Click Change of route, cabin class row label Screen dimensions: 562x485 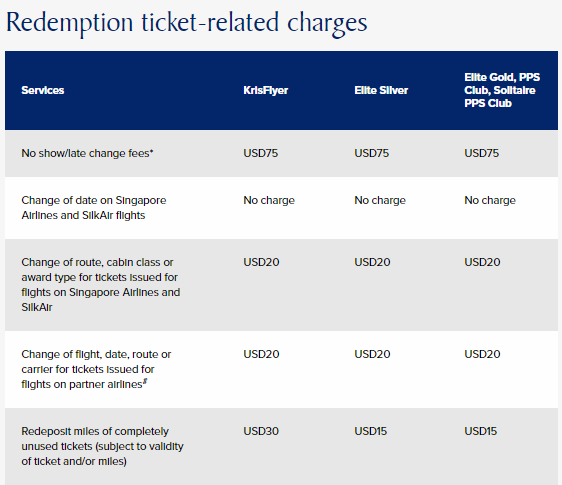coord(101,285)
